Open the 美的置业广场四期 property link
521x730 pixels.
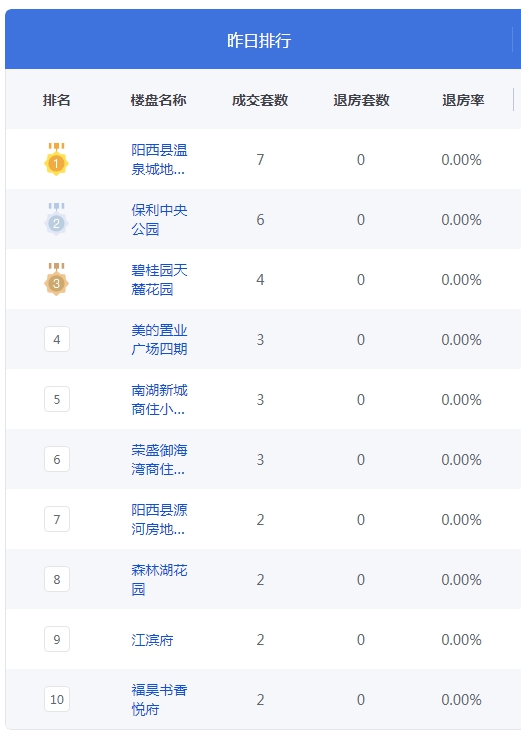[159, 340]
